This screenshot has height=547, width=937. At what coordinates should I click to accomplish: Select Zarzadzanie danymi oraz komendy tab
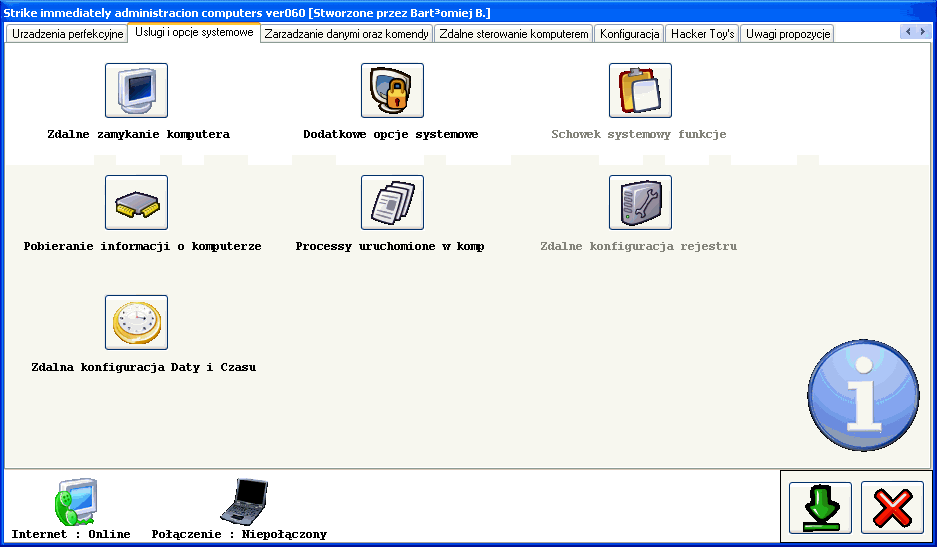tap(346, 34)
